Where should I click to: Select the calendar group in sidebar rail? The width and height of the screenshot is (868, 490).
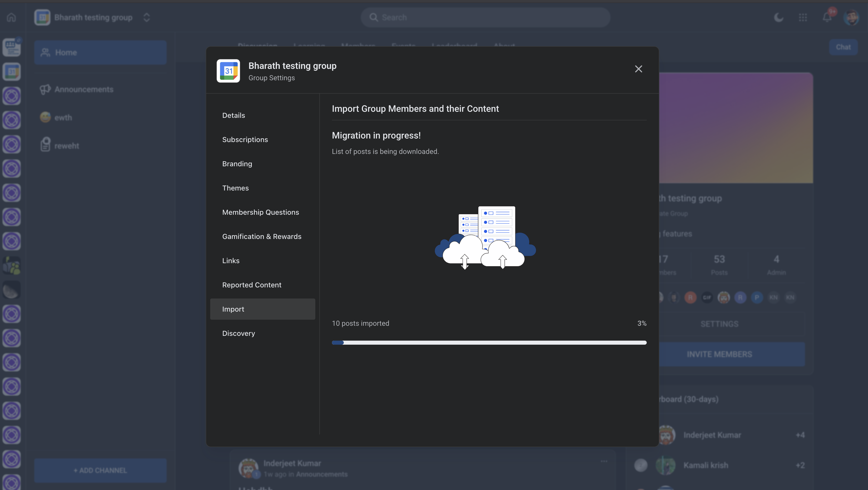click(x=11, y=71)
